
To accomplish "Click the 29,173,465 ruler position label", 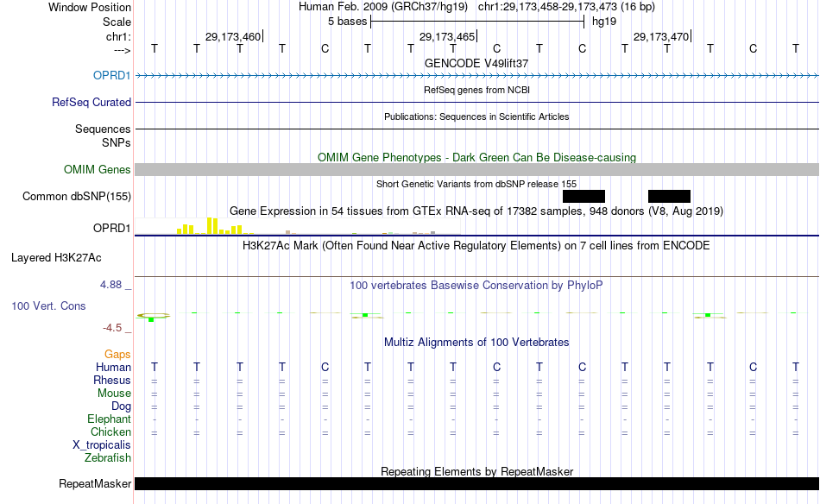I will point(447,36).
